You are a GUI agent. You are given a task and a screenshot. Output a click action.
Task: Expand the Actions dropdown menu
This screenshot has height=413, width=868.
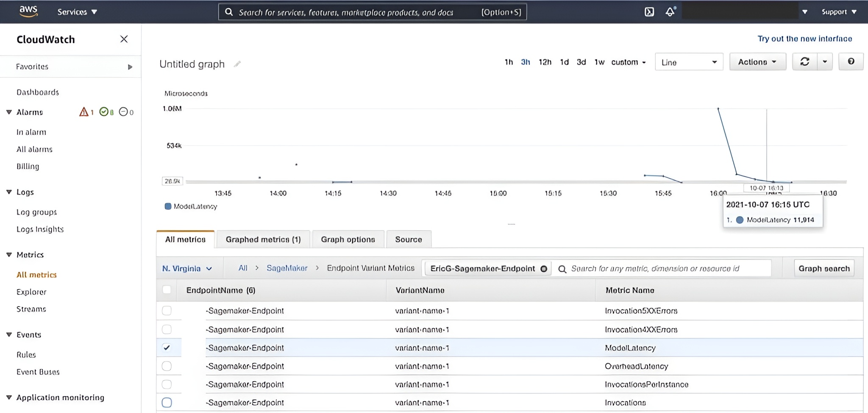tap(757, 62)
